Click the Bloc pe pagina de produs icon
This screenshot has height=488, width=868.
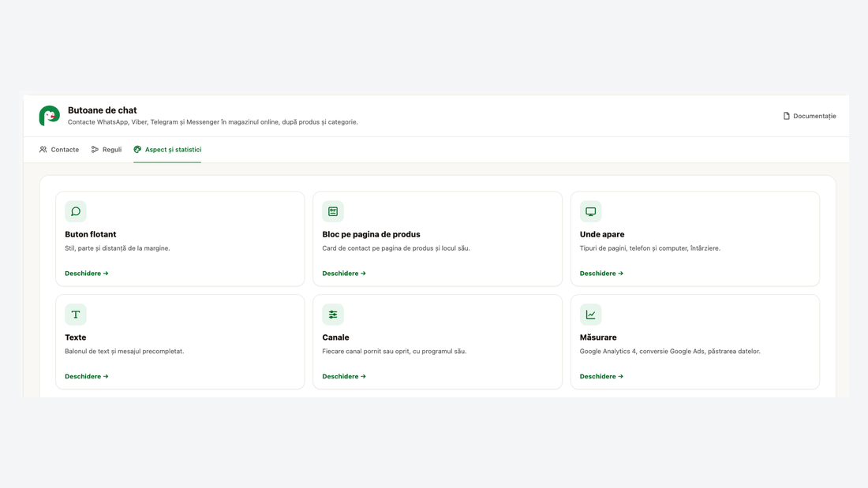(333, 211)
